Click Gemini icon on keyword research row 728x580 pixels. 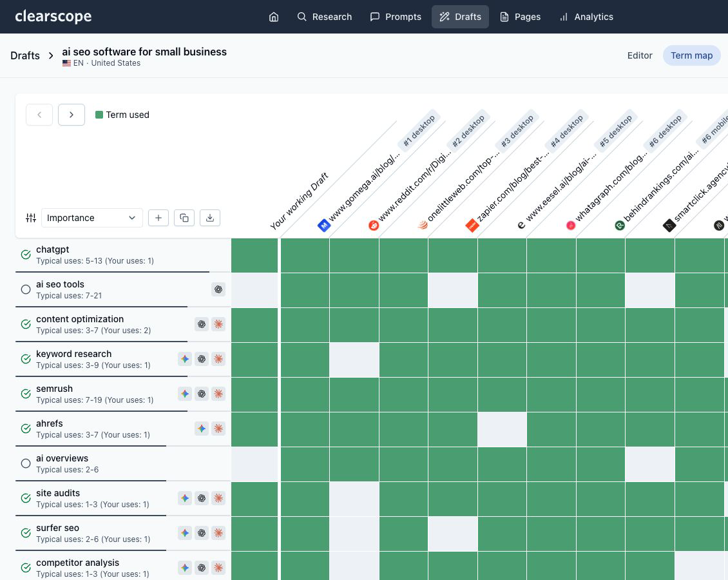185,359
